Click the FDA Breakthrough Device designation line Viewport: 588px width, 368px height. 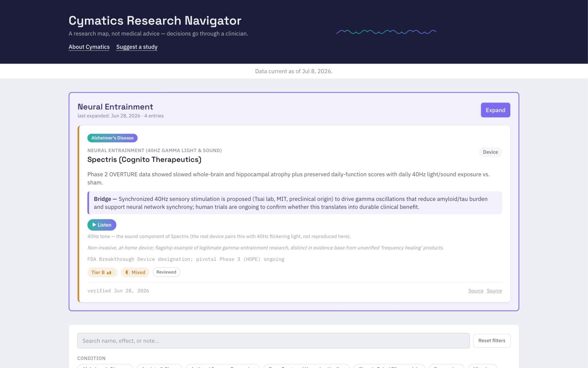[186, 259]
